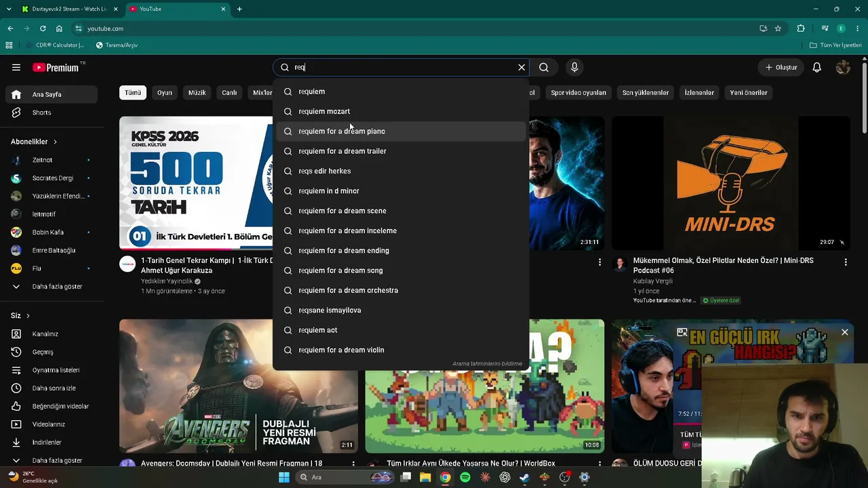Viewport: 868px width, 488px height.
Task: Choose the suggestion "requiem for a dream piano"
Action: [x=401, y=131]
